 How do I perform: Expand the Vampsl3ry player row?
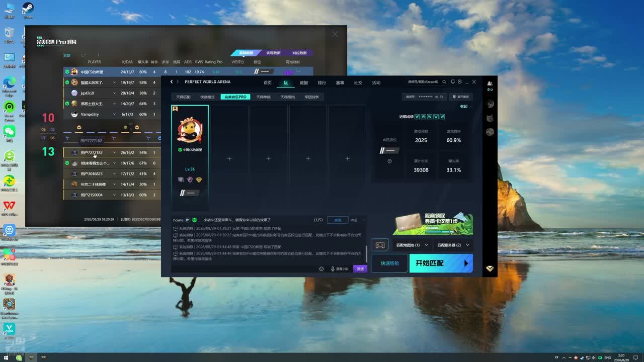pyautogui.click(x=114, y=114)
